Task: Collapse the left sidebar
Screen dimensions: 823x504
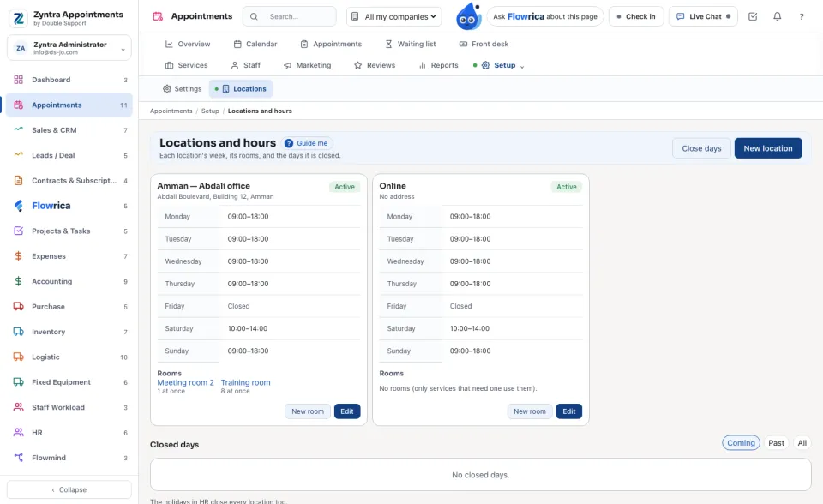Action: (69, 489)
